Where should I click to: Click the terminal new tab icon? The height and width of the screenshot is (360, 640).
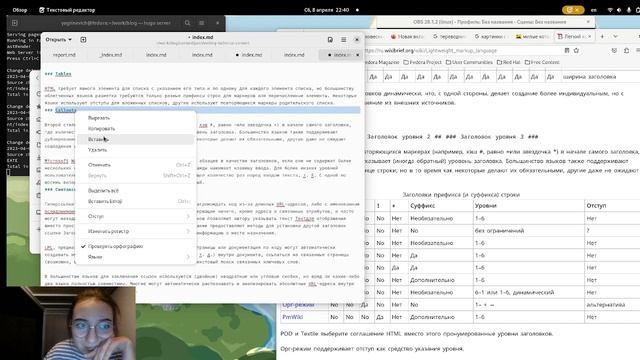point(15,23)
